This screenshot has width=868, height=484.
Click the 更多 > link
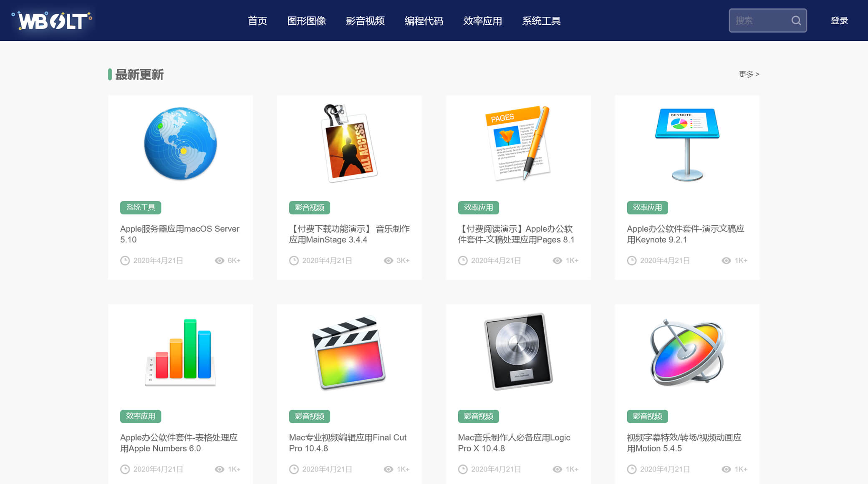coord(749,74)
